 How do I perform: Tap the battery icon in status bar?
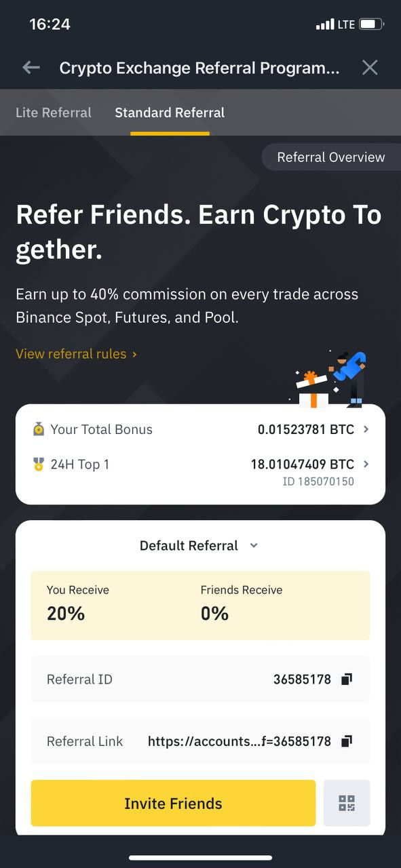[370, 24]
